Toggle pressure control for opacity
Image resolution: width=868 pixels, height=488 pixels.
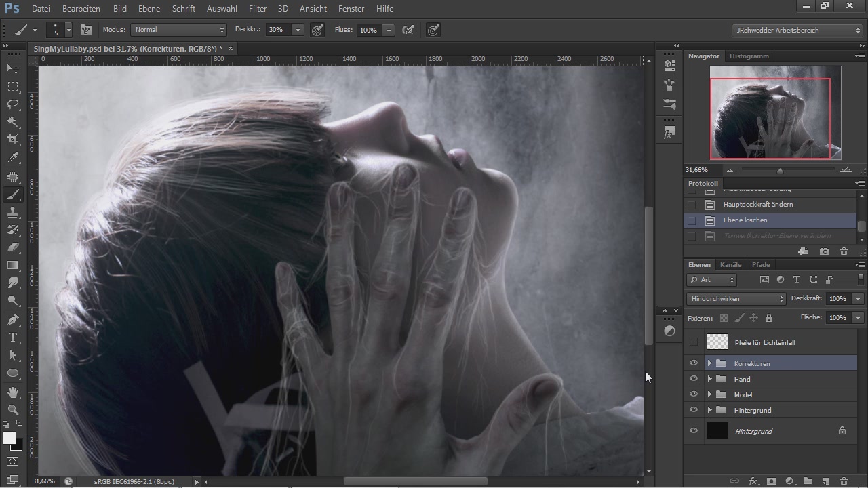tap(317, 30)
